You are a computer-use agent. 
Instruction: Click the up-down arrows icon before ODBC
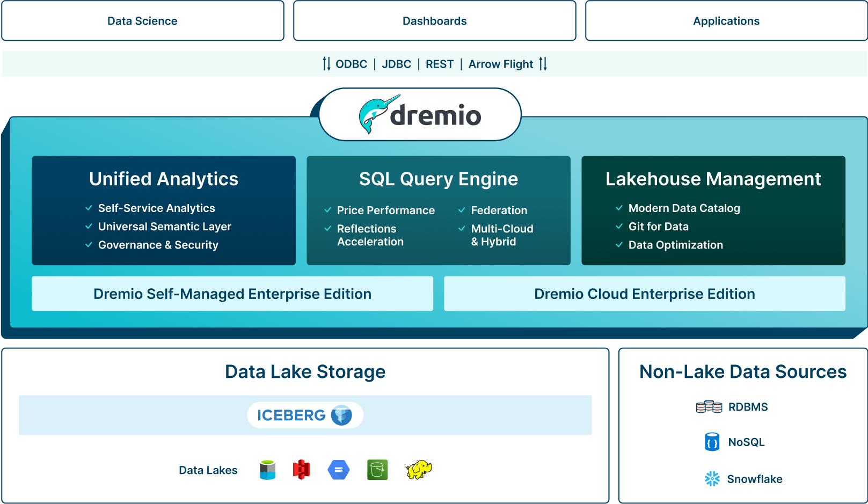tap(326, 64)
